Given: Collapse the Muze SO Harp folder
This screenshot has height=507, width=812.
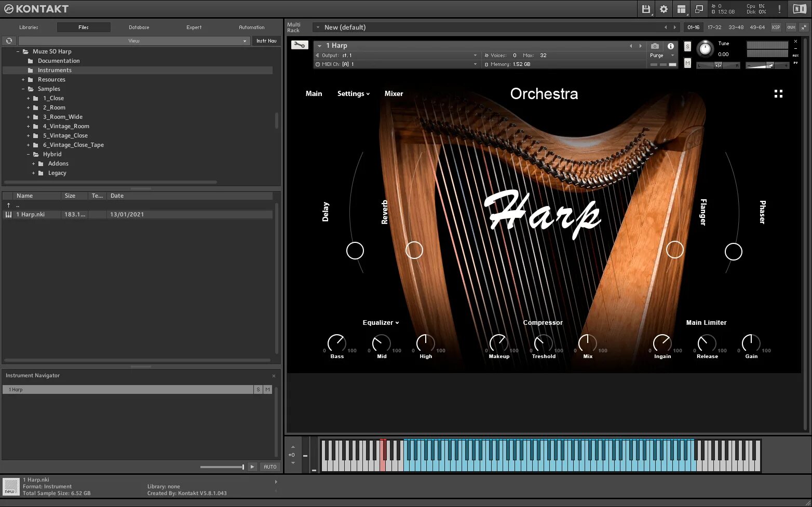Looking at the screenshot, I should (18, 51).
